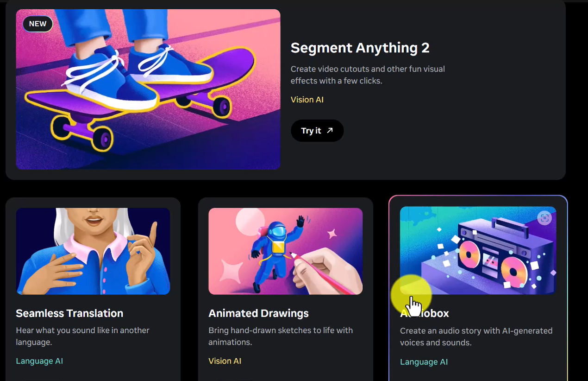Click the Animated Drawings title
588x381 pixels.
pyautogui.click(x=258, y=313)
